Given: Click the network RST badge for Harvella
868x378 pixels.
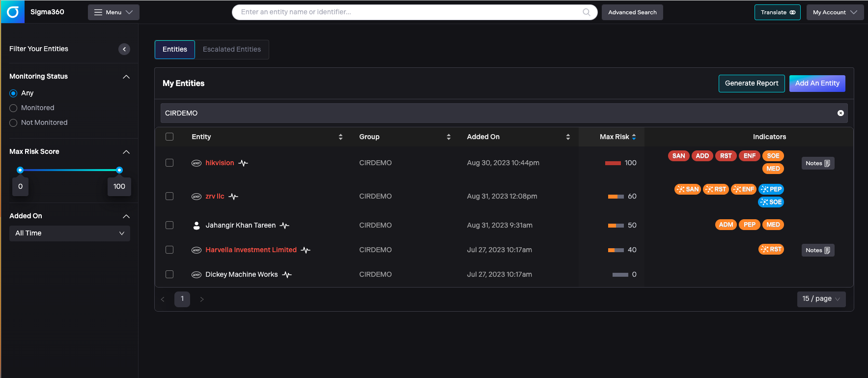Looking at the screenshot, I should 771,249.
